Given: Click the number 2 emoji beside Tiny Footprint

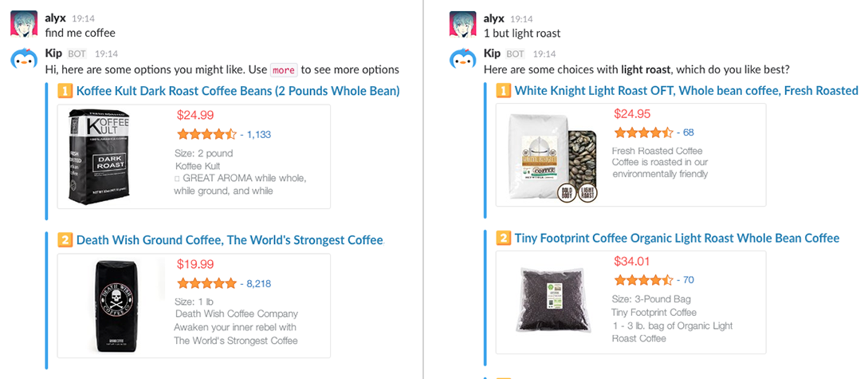Looking at the screenshot, I should [x=504, y=239].
